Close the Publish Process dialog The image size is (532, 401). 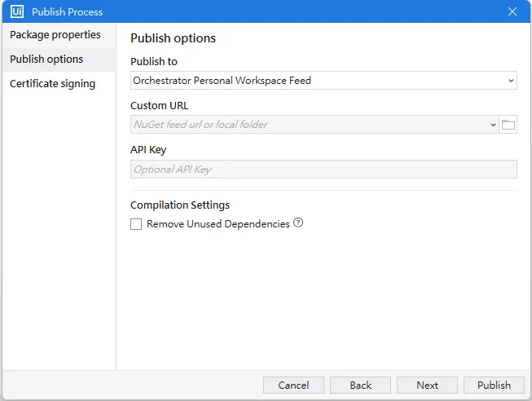(512, 11)
